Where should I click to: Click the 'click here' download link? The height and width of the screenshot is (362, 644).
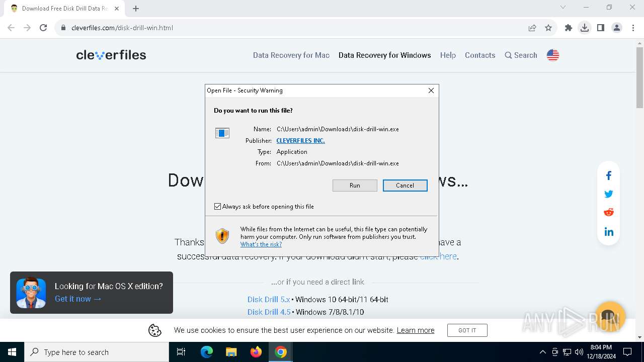[438, 256]
